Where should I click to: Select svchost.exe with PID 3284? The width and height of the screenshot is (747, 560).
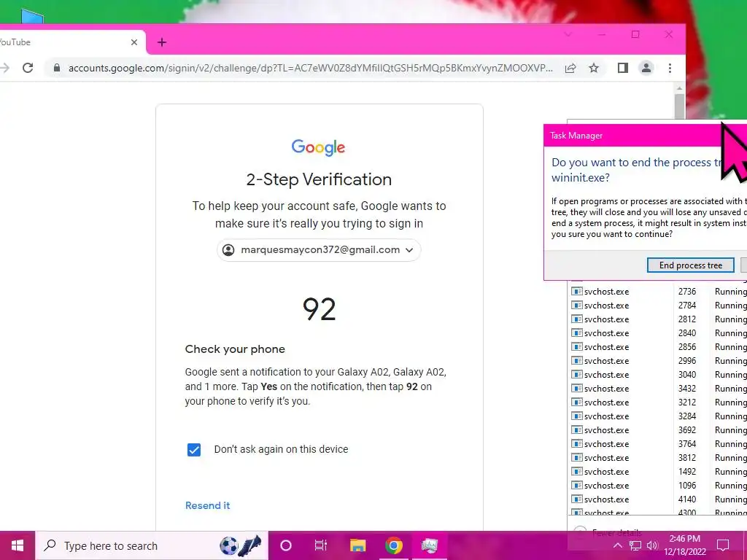click(x=659, y=416)
